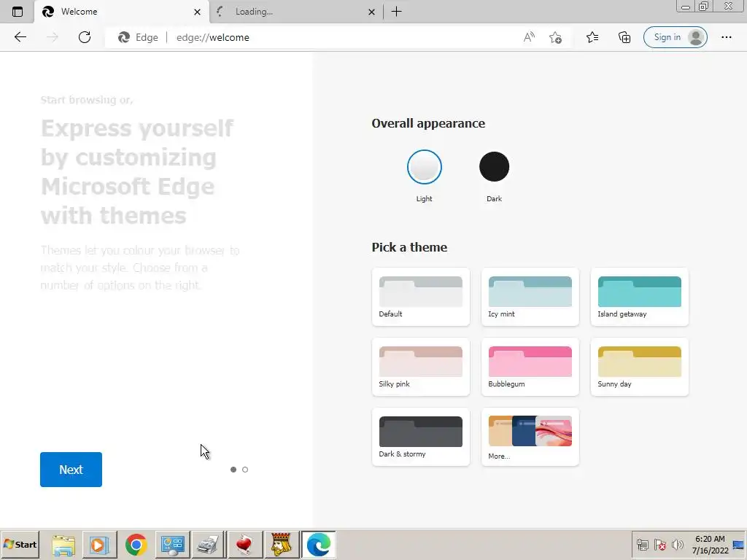Open the Collections icon
The height and width of the screenshot is (560, 747).
(624, 37)
